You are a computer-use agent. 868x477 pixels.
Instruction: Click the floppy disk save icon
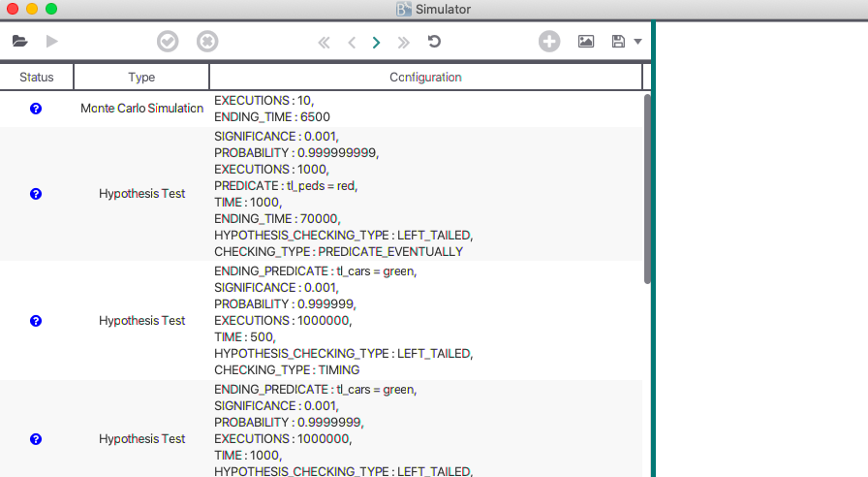[x=618, y=42]
